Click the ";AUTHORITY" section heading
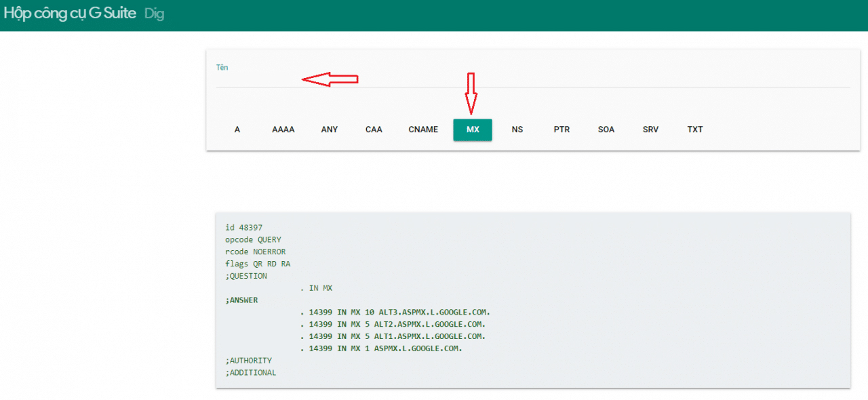The height and width of the screenshot is (400, 868). pos(248,361)
